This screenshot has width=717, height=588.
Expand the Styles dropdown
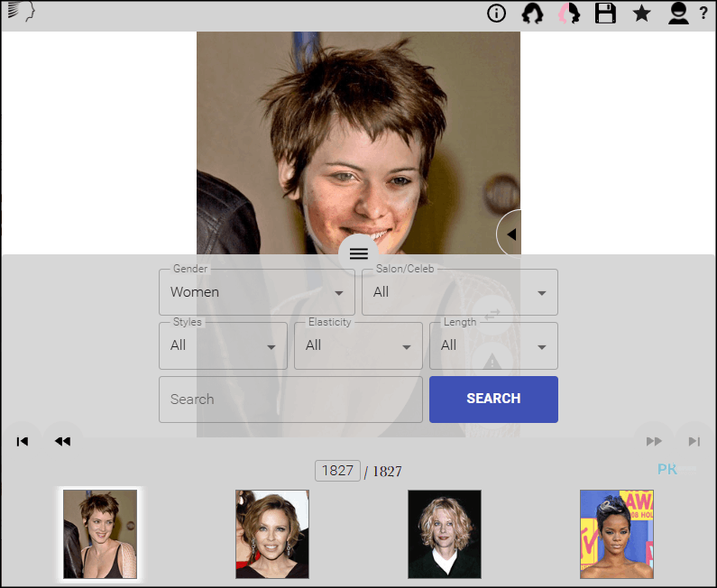point(223,345)
